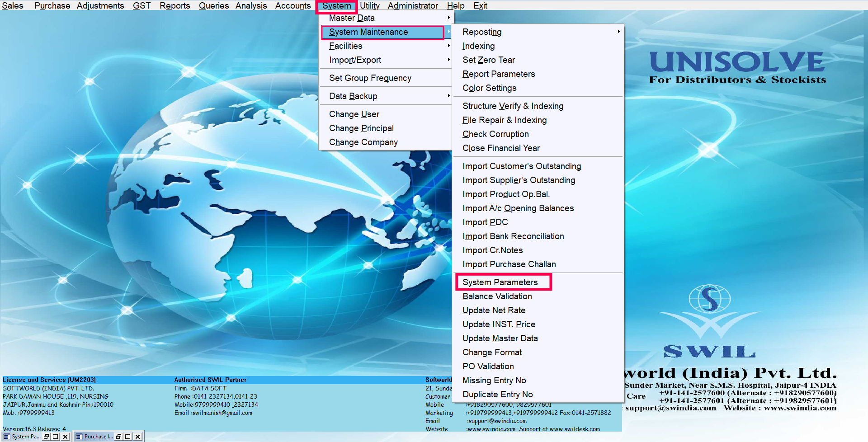This screenshot has width=868, height=442.
Task: Select Balance Validation
Action: pos(538,296)
